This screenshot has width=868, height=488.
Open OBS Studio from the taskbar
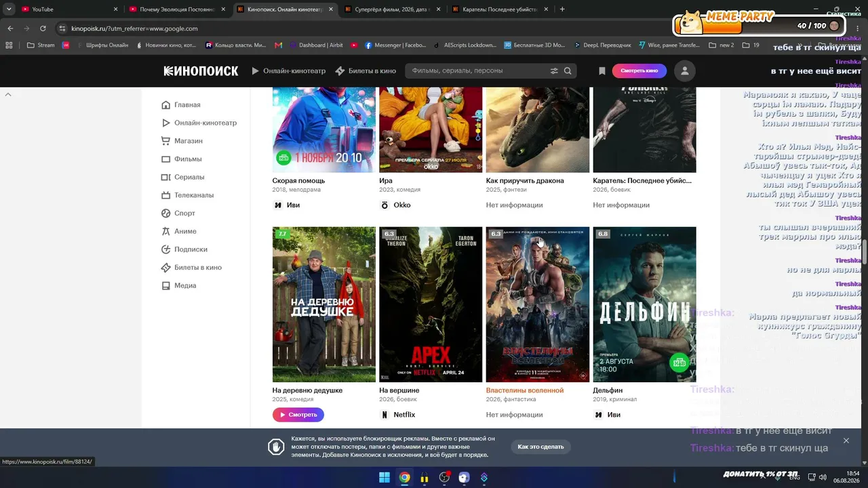click(x=444, y=477)
